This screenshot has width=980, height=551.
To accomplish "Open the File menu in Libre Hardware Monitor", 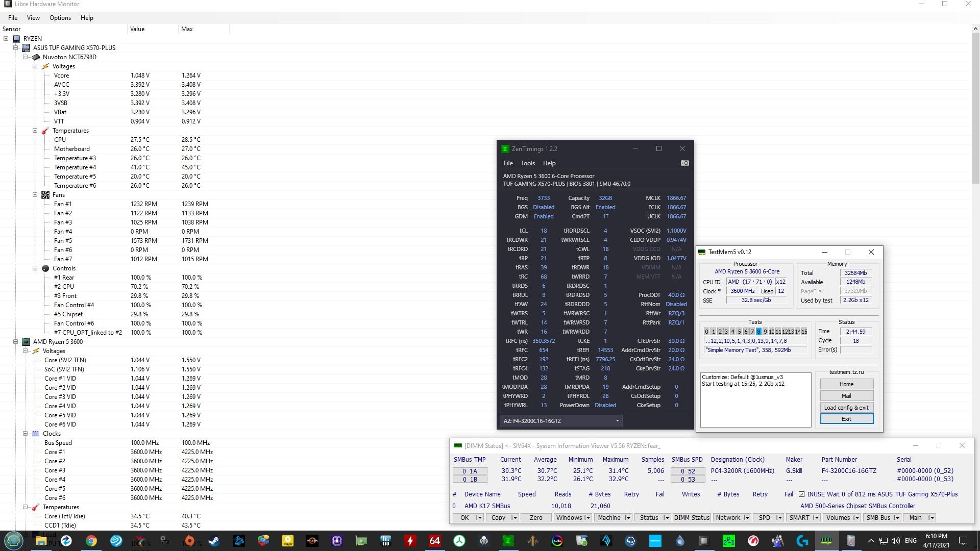I will pyautogui.click(x=13, y=18).
